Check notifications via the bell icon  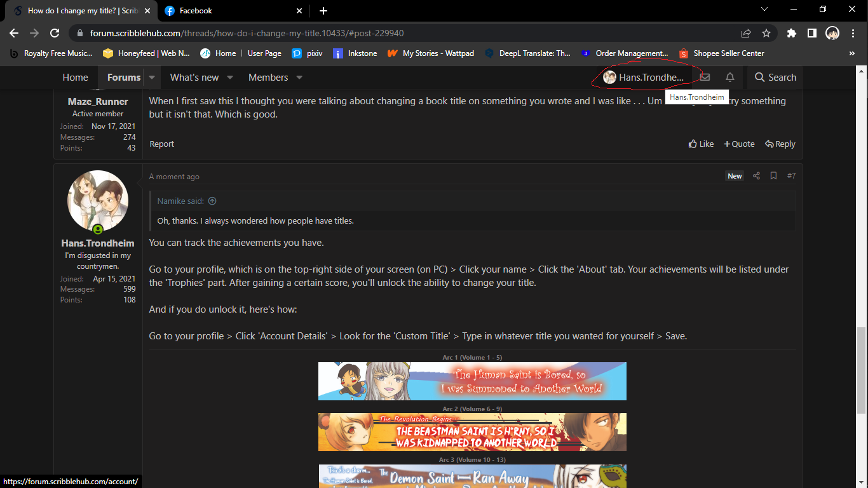[x=729, y=77]
